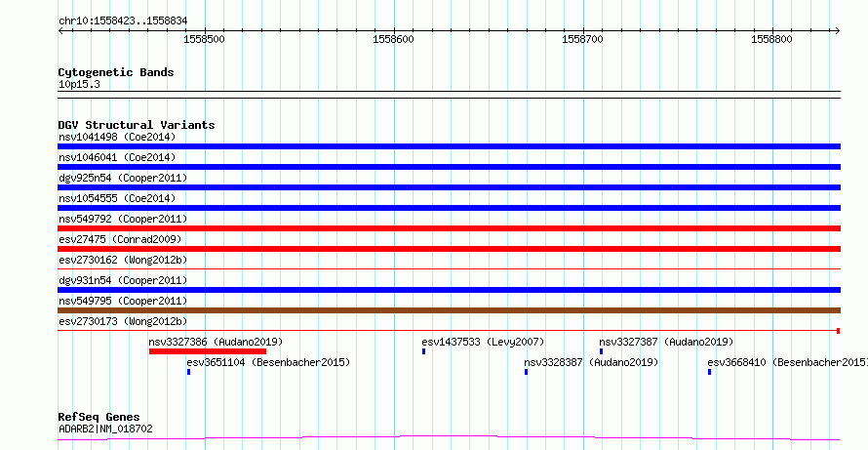The height and width of the screenshot is (450, 868).
Task: Open the esv2730173 (Wong2012b) label
Action: 123,321
